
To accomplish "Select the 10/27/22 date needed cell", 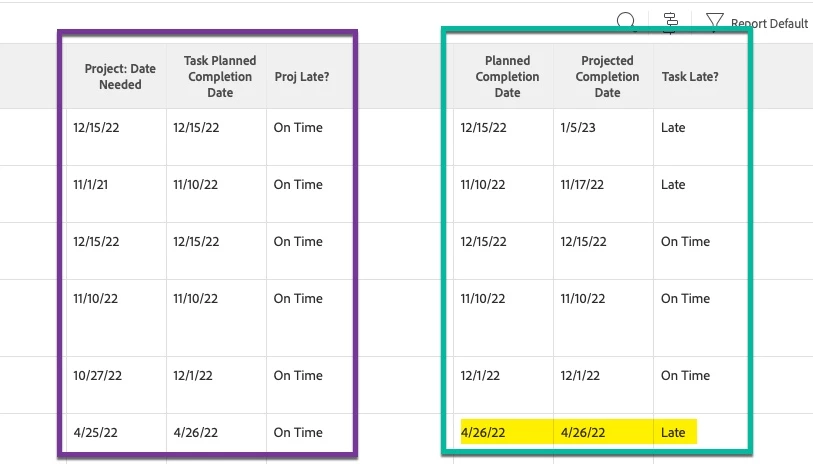I will [97, 375].
